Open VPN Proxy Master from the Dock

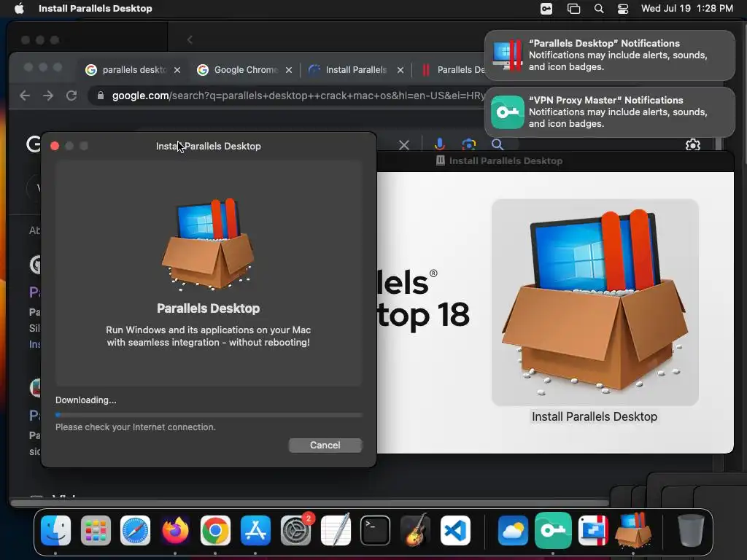pyautogui.click(x=553, y=531)
